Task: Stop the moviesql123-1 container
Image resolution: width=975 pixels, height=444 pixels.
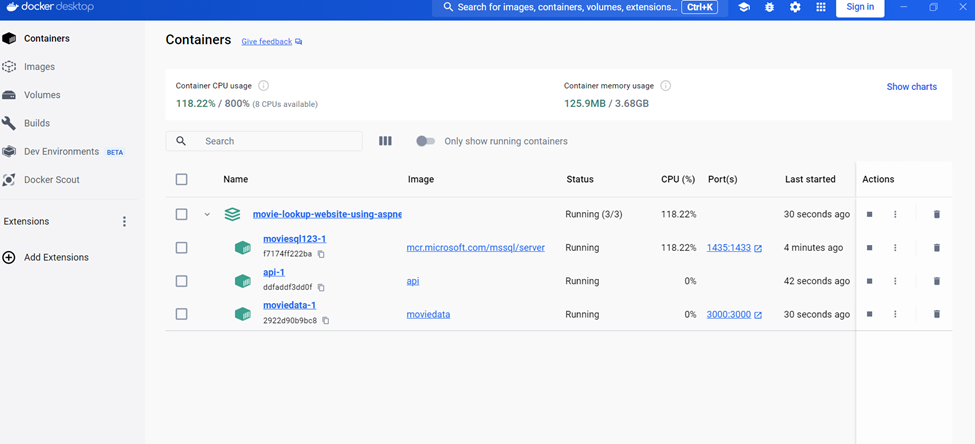Action: [869, 247]
